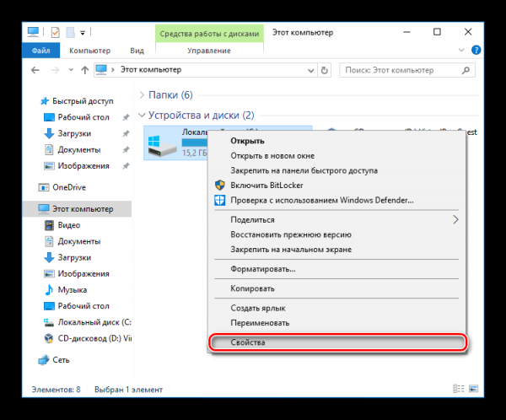Image resolution: width=506 pixels, height=420 pixels.
Task: Click the computer icon in title bar
Action: 33,32
